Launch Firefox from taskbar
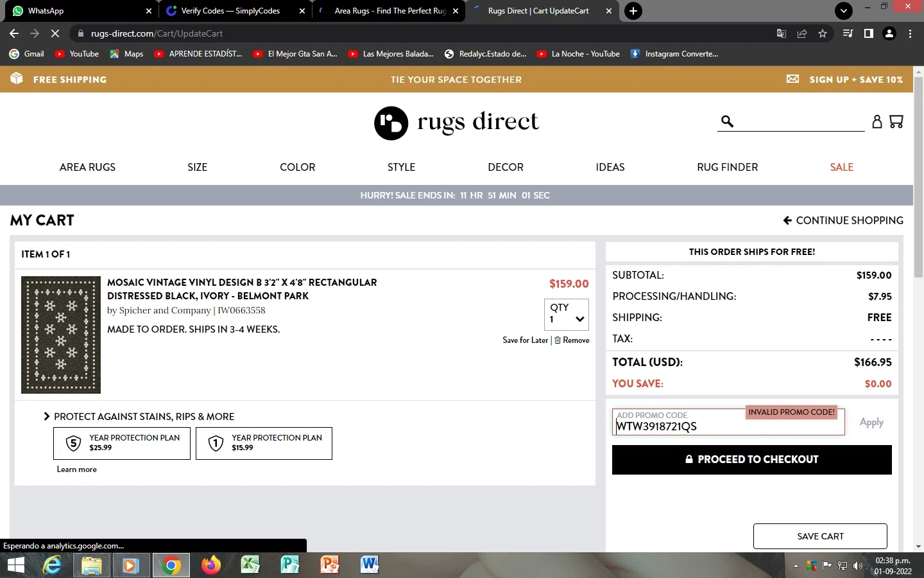Image resolution: width=924 pixels, height=578 pixels. coord(210,565)
